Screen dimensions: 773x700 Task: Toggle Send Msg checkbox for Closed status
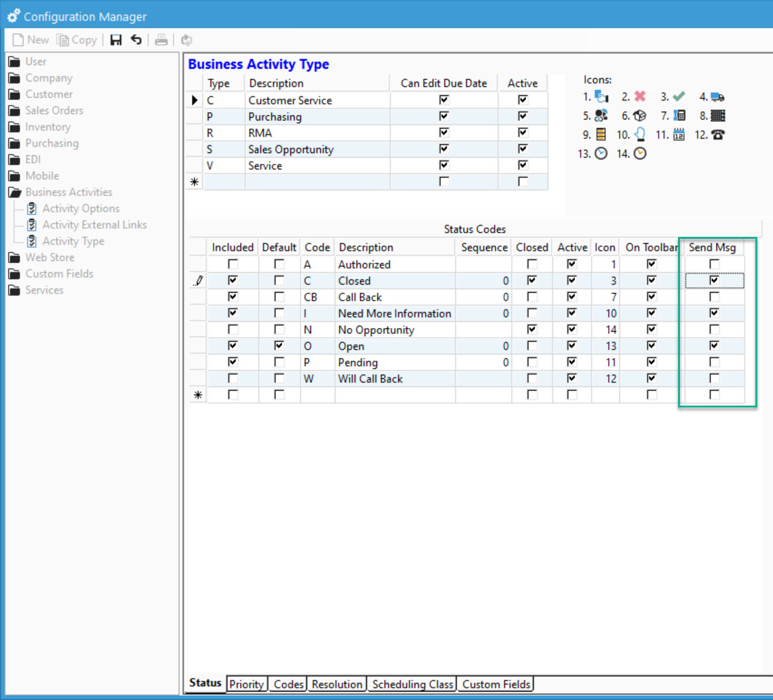pyautogui.click(x=714, y=280)
